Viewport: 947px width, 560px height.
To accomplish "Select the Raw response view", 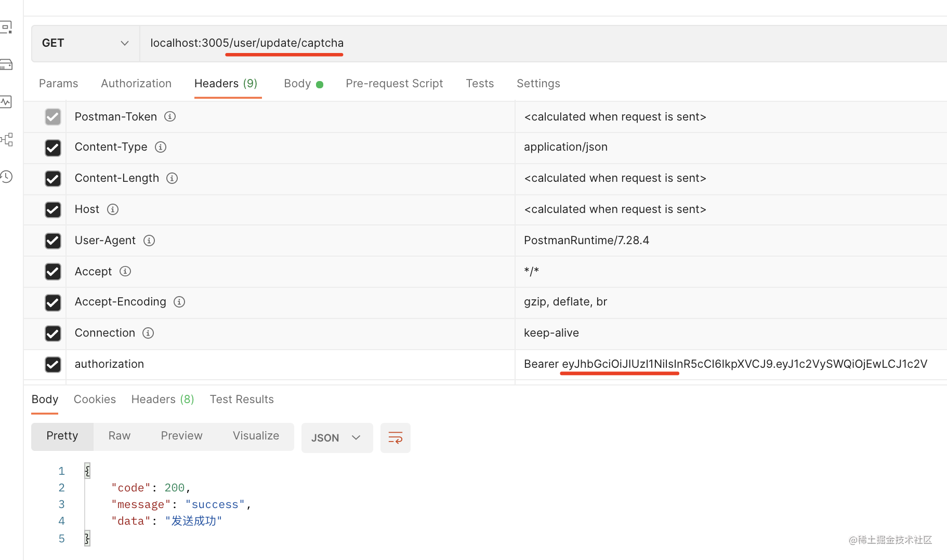I will (119, 436).
